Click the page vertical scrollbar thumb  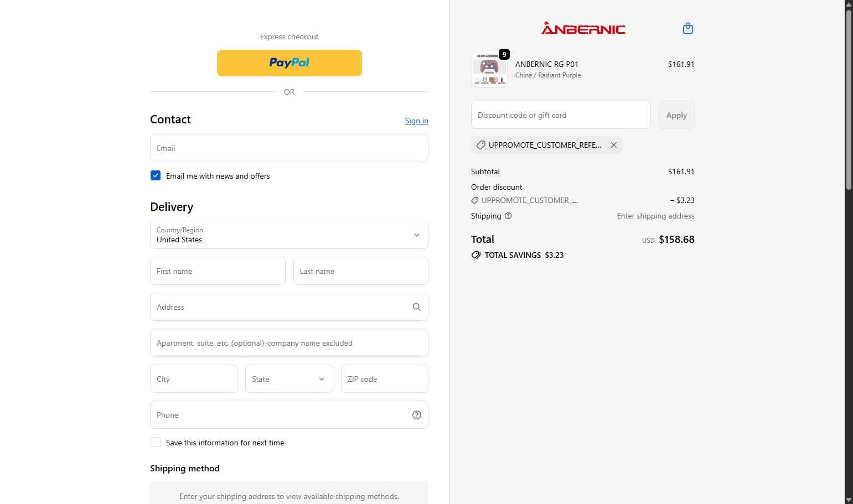click(849, 100)
